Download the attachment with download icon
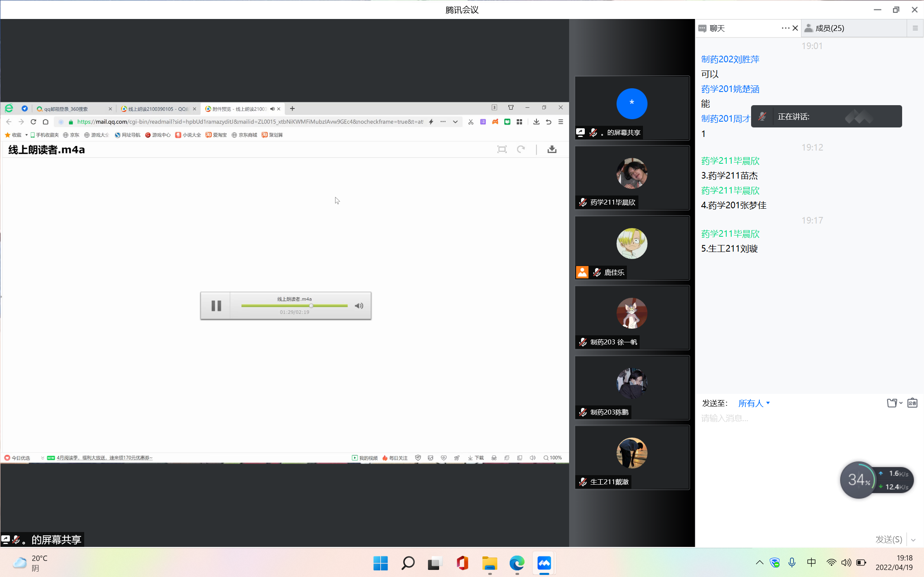This screenshot has height=577, width=924. tap(552, 149)
